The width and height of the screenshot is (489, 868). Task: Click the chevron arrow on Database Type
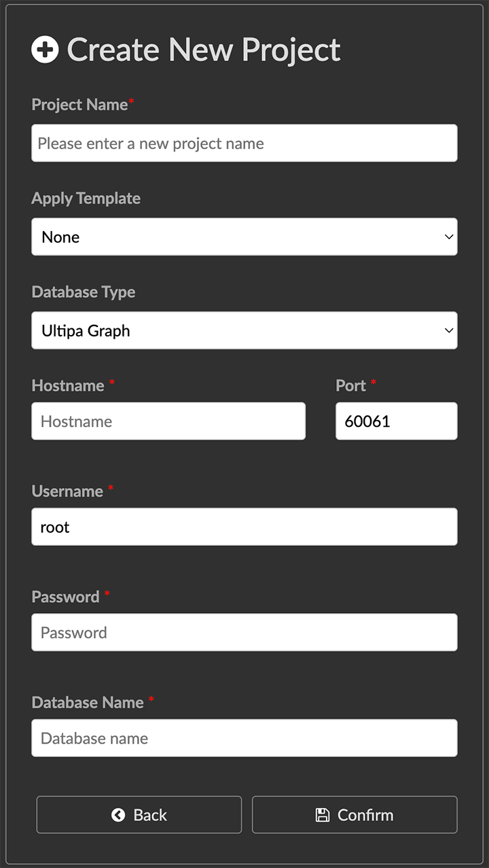tap(448, 330)
